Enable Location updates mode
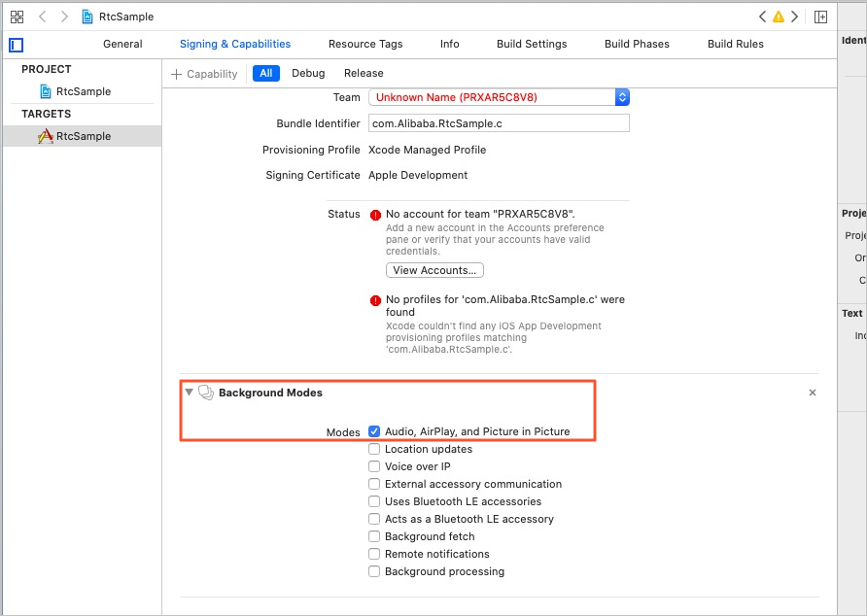Image resolution: width=867 pixels, height=616 pixels. 374,449
